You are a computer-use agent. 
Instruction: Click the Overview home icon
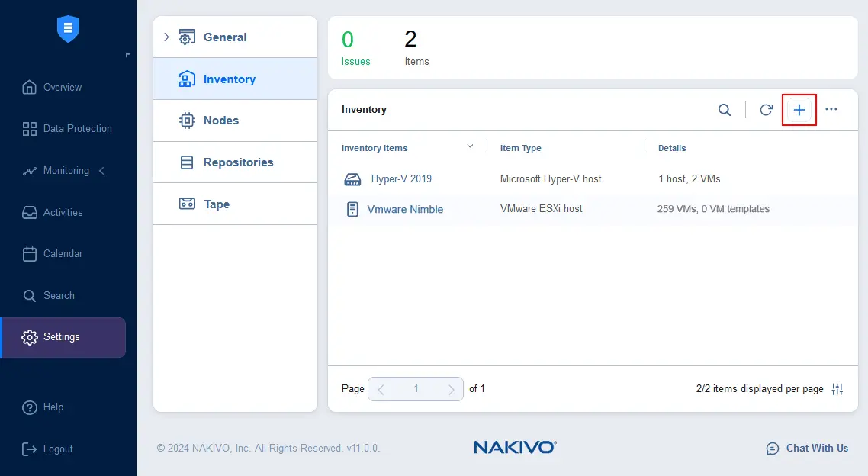coord(29,88)
